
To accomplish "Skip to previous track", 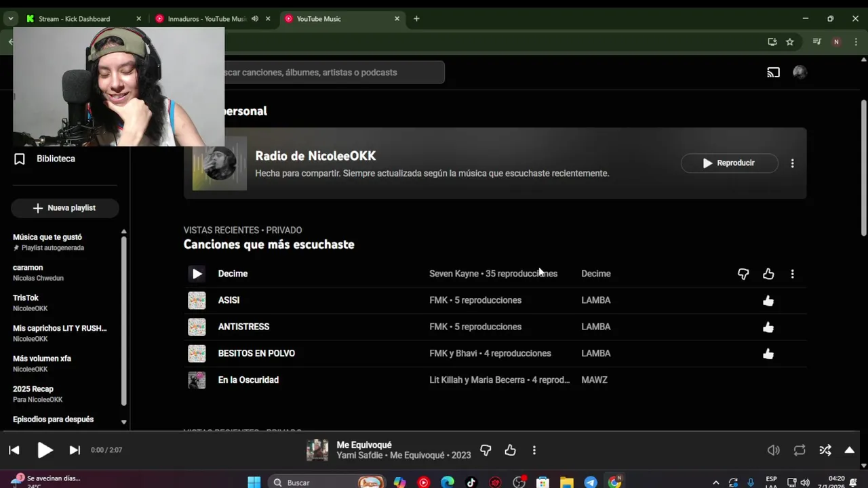I will 14,450.
